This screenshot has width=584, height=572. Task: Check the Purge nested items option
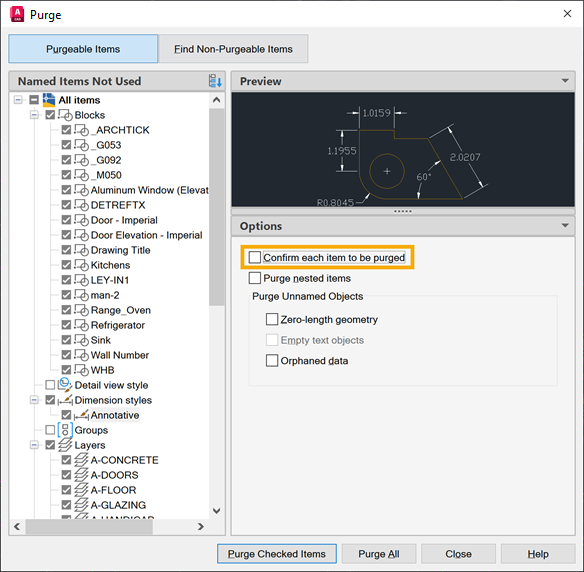[x=255, y=278]
